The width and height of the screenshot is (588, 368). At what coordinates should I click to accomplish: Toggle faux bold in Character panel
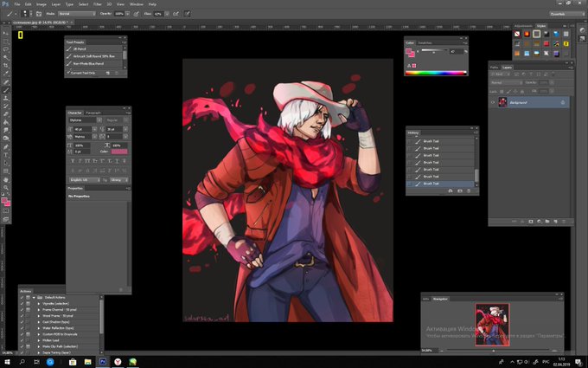(73, 161)
